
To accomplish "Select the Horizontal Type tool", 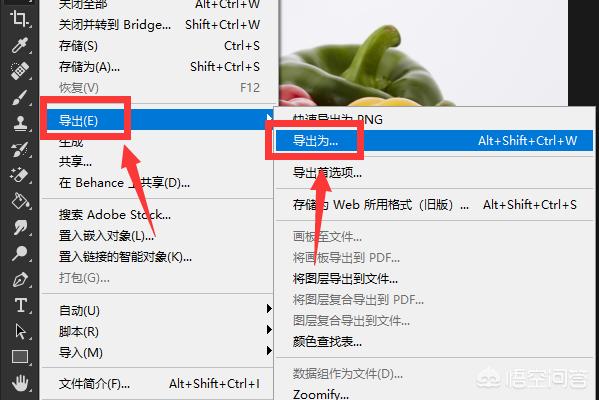I will point(19,305).
